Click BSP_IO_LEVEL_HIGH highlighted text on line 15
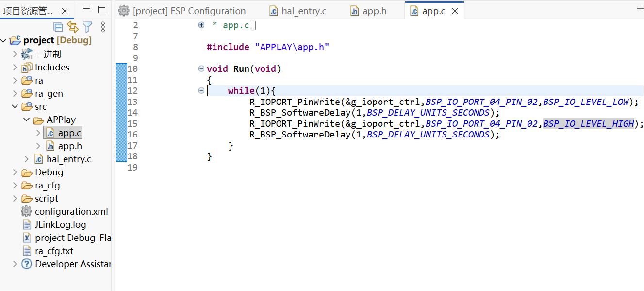Viewport: 644px width, 291px height. click(588, 123)
